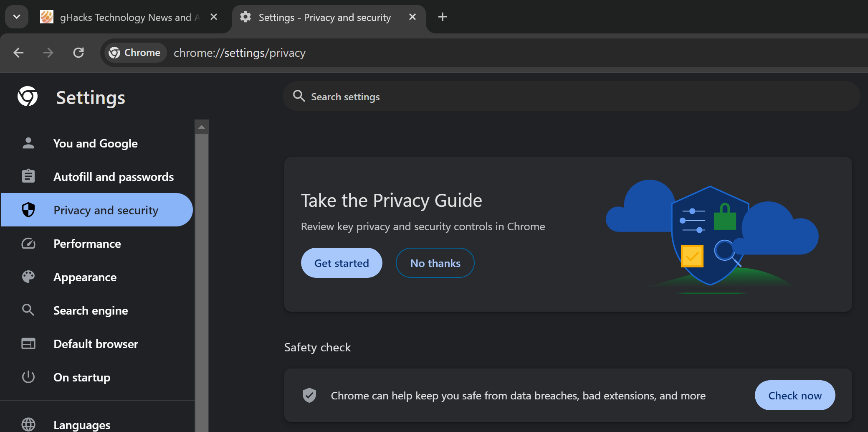
Task: Switch to the gHacks Technology News tab
Action: pos(129,17)
